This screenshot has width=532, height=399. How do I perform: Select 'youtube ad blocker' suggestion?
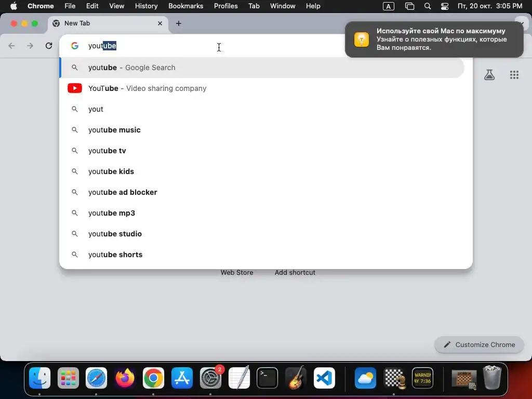[262, 192]
